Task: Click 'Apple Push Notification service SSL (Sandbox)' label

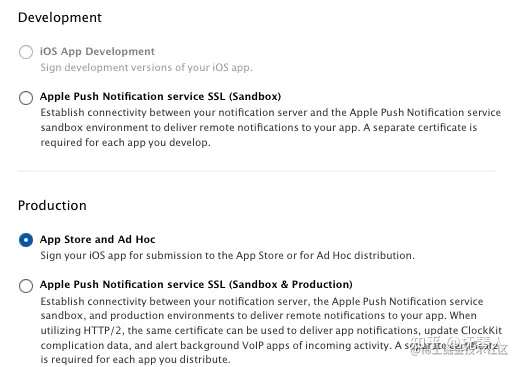Action: (160, 96)
